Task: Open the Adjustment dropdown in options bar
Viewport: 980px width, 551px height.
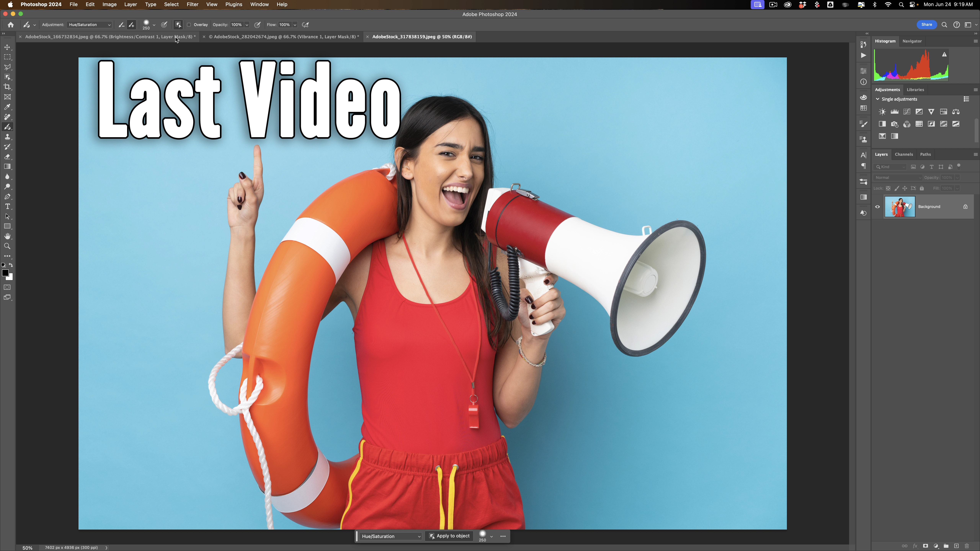Action: 89,25
